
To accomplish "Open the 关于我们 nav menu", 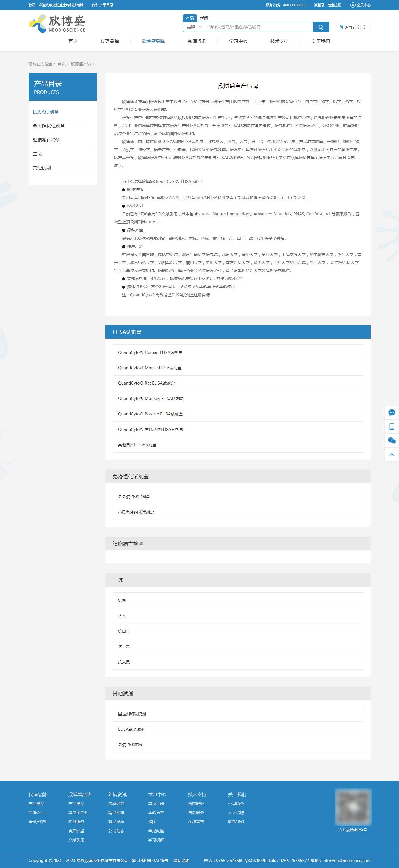I will pyautogui.click(x=321, y=41).
